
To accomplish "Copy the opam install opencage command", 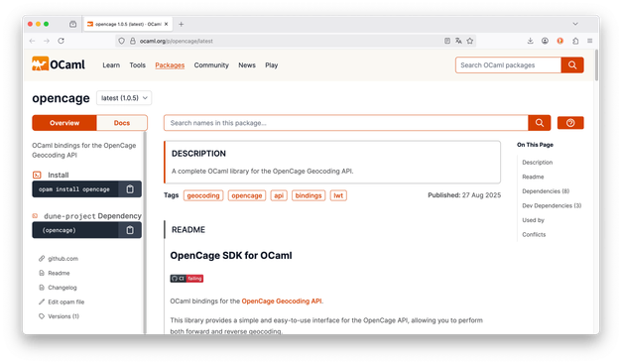I will pos(130,189).
